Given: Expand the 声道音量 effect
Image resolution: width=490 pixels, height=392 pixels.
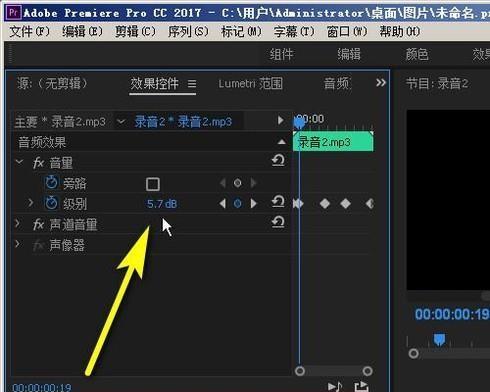Looking at the screenshot, I should click(x=17, y=224).
